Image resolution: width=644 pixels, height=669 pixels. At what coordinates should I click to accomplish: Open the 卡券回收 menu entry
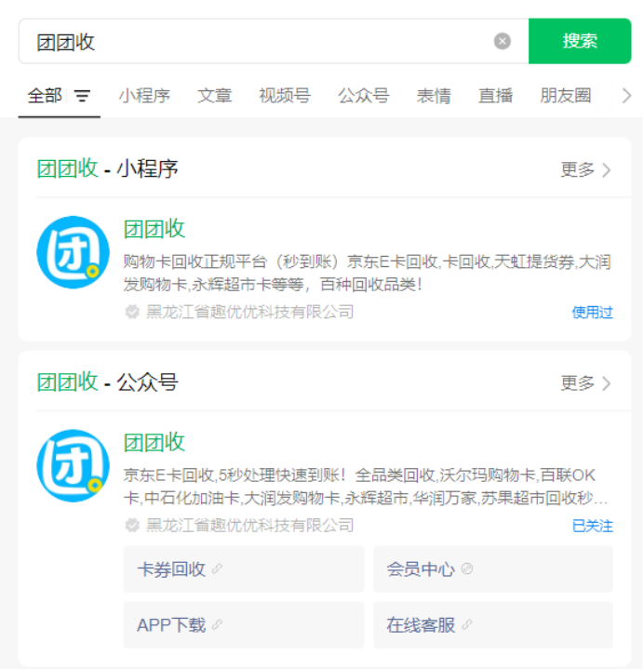tap(244, 569)
